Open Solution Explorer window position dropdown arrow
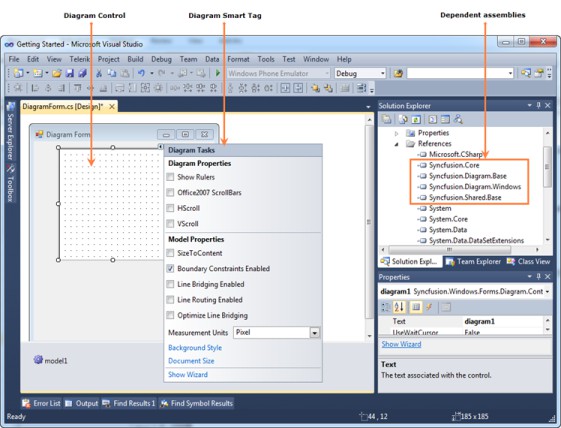Screen dimensions: 561x428 tap(530, 106)
